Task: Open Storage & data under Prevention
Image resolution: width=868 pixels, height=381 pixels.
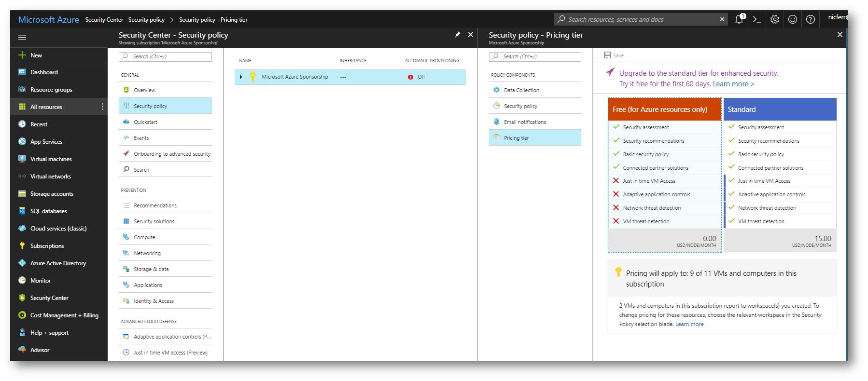Action: pyautogui.click(x=165, y=269)
